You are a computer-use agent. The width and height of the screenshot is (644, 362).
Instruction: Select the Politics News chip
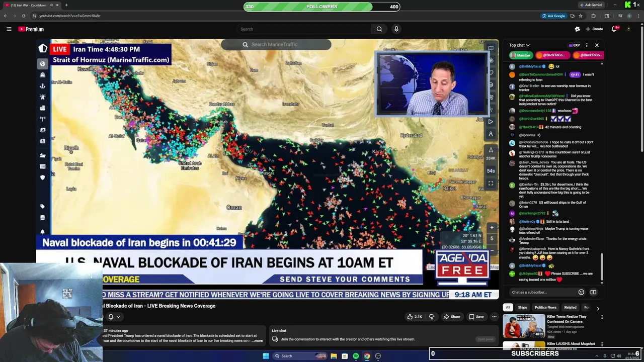[545, 308]
